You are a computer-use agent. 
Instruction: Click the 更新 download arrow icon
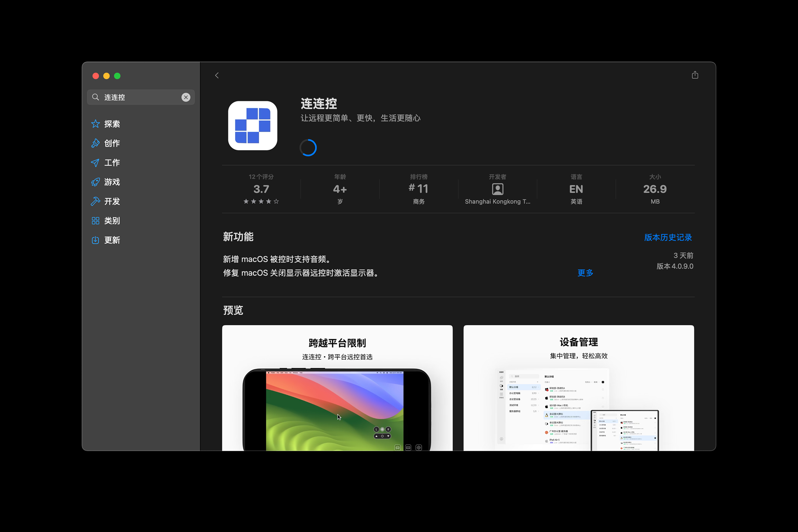(x=95, y=240)
